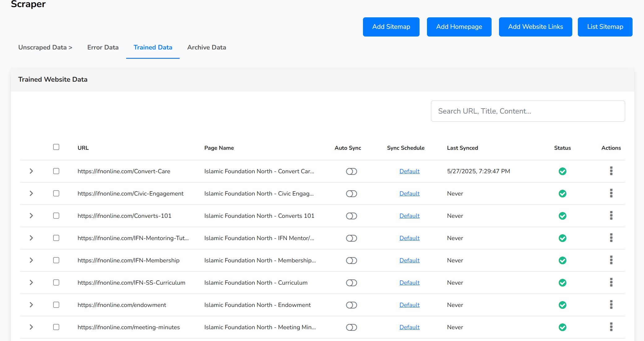Check the select-all checkbox in table header
Viewport: 644px width, 341px height.
56,147
